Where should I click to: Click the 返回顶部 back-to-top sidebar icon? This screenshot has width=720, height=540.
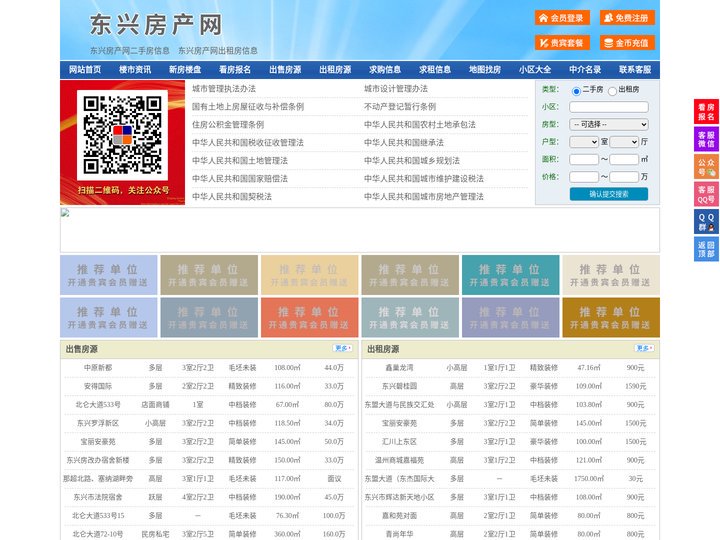pyautogui.click(x=706, y=249)
